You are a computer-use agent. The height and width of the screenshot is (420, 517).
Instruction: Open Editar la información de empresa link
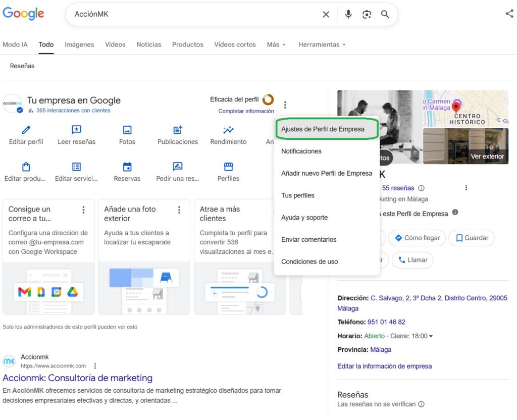click(384, 366)
